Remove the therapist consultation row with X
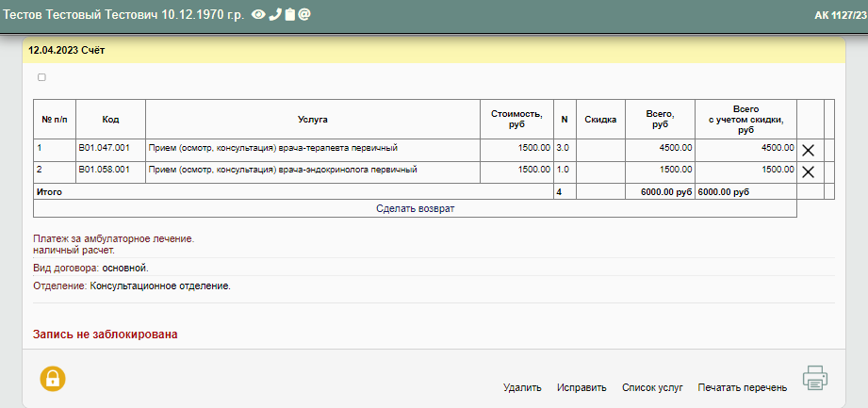This screenshot has height=408, width=868. tap(808, 149)
